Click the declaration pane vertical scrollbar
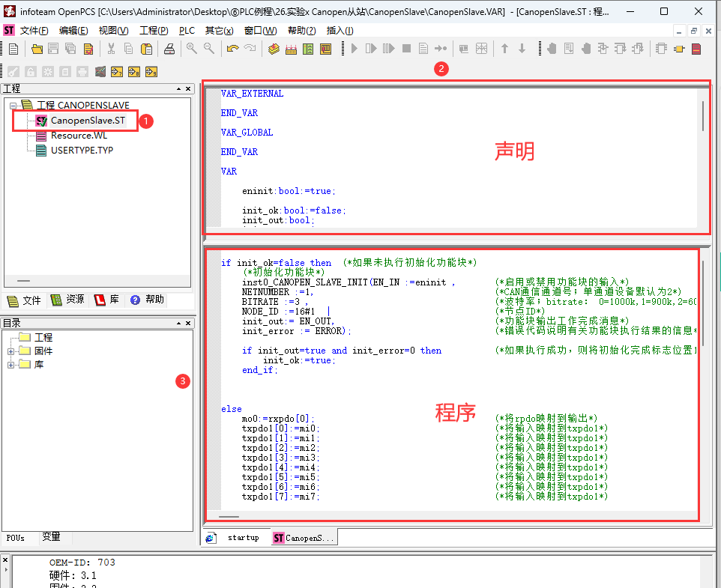 (702, 116)
